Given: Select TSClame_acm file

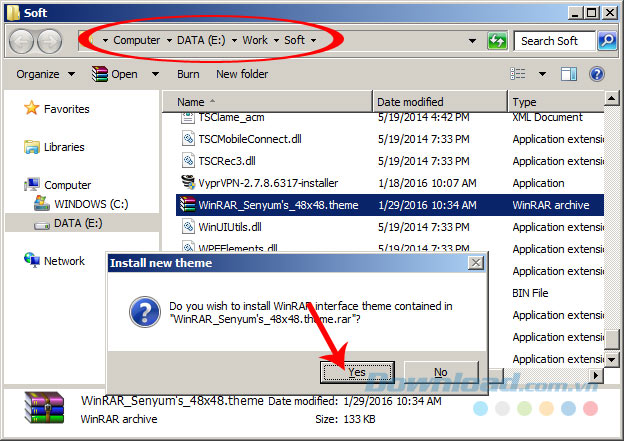Looking at the screenshot, I should 231,117.
